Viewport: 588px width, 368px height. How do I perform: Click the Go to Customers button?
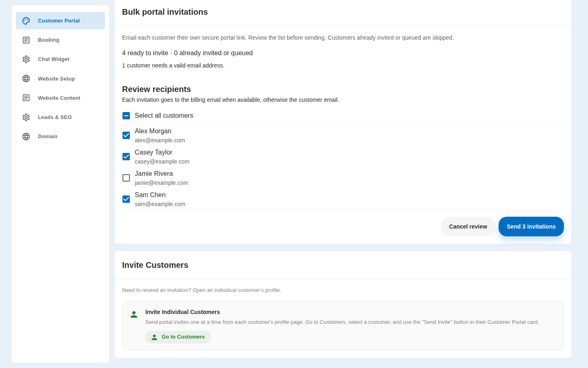point(178,337)
